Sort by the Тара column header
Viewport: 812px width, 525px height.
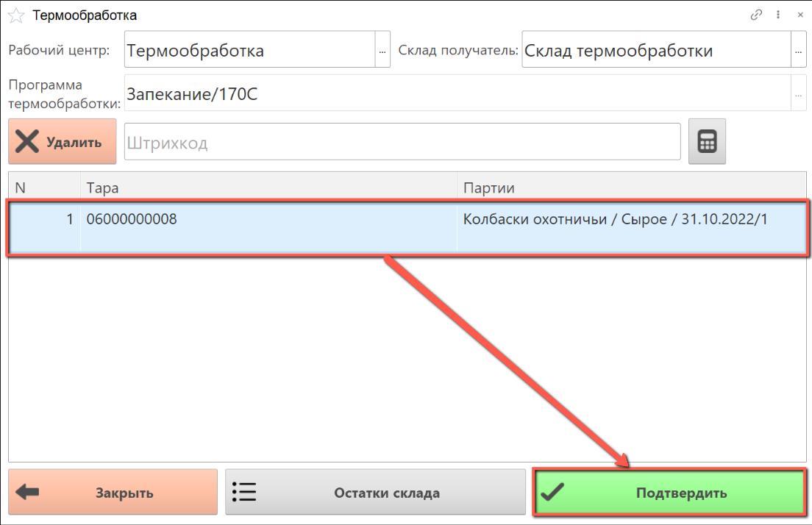point(268,187)
